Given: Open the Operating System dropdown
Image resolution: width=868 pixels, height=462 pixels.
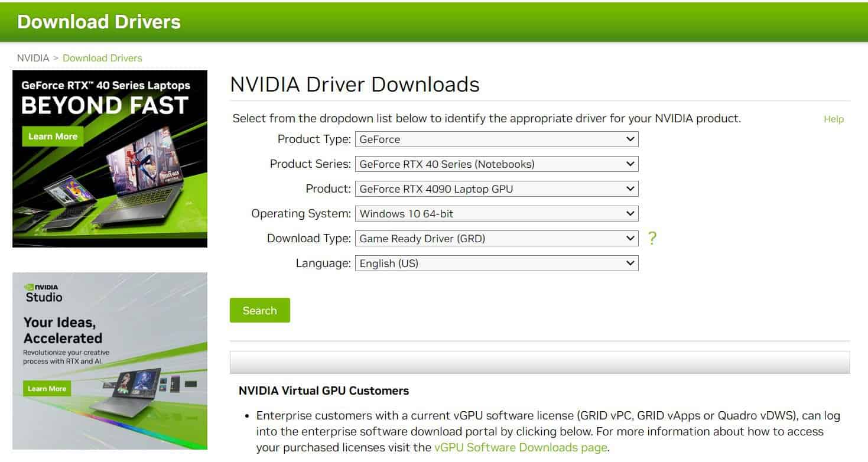Looking at the screenshot, I should 496,214.
